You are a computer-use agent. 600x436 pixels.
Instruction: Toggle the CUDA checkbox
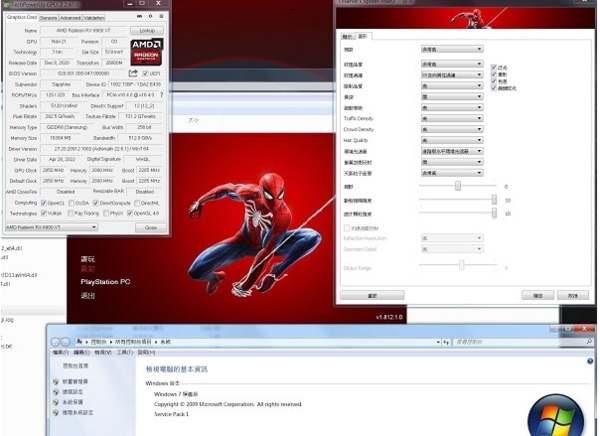[72, 203]
